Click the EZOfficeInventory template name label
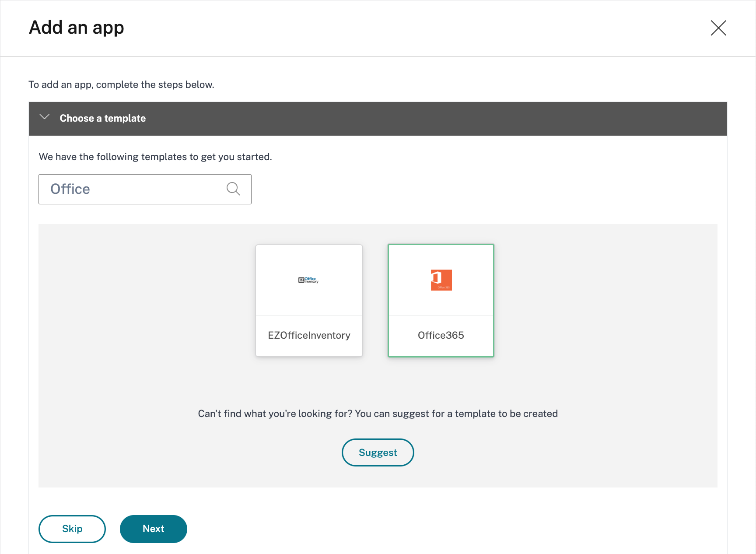 pyautogui.click(x=309, y=335)
